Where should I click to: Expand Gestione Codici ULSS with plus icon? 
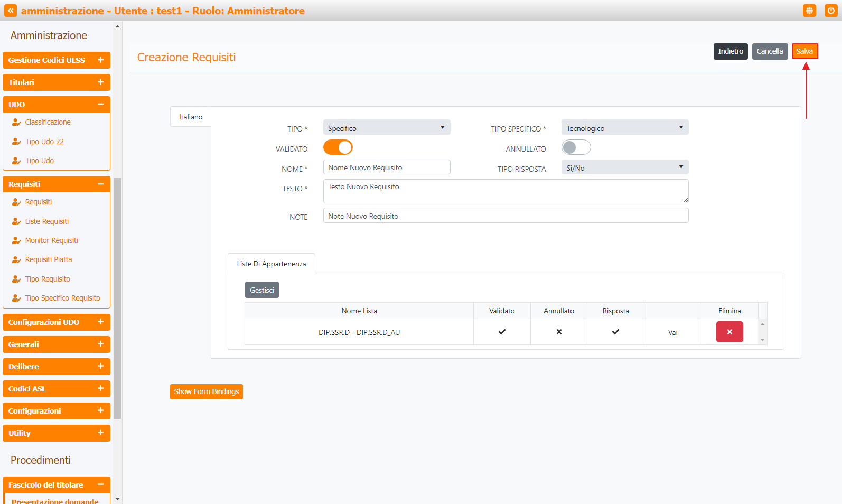[x=100, y=60]
